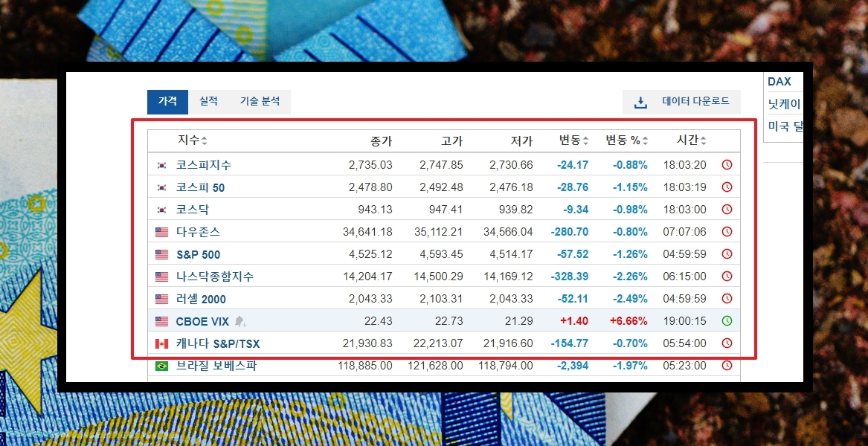This screenshot has height=446, width=868.
Task: Sort table by 지수 column arrows
Action: pyautogui.click(x=205, y=141)
